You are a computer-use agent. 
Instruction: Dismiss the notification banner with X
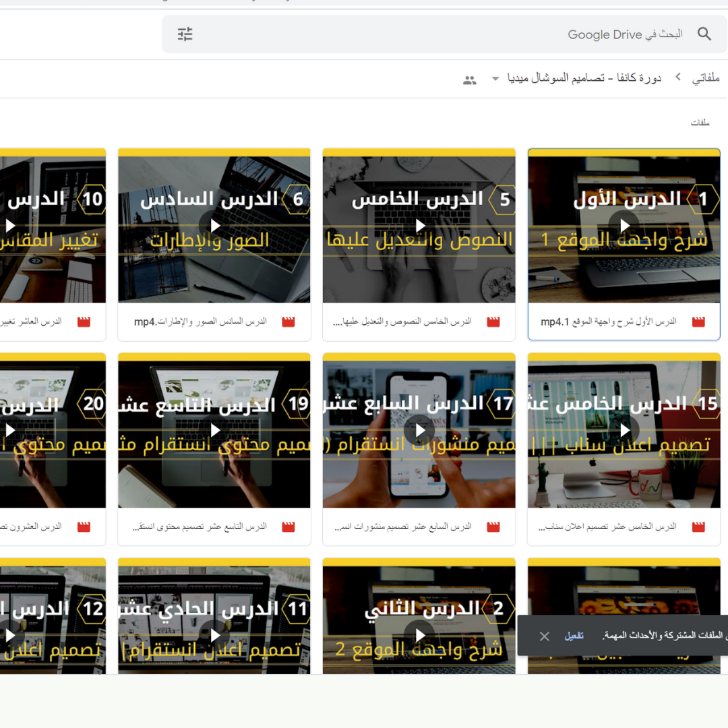(x=545, y=636)
